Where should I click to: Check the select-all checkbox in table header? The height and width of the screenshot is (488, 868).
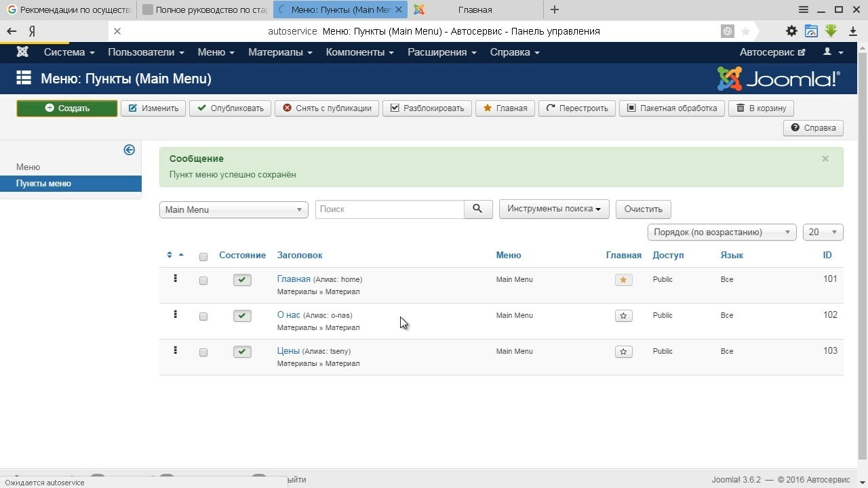203,257
